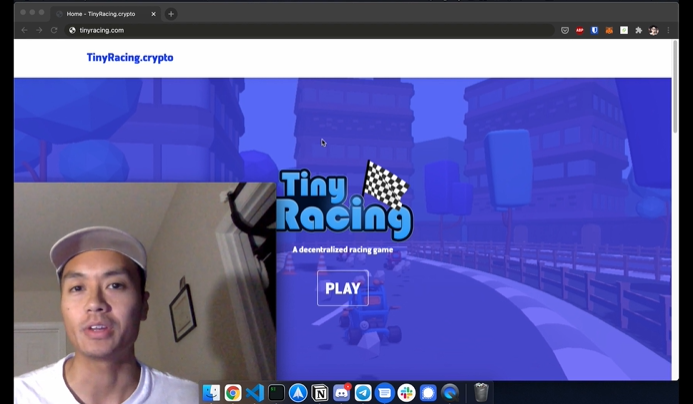Select the Home - TinyRacing.crypto tab
Screen dimensions: 693x404
pos(105,14)
